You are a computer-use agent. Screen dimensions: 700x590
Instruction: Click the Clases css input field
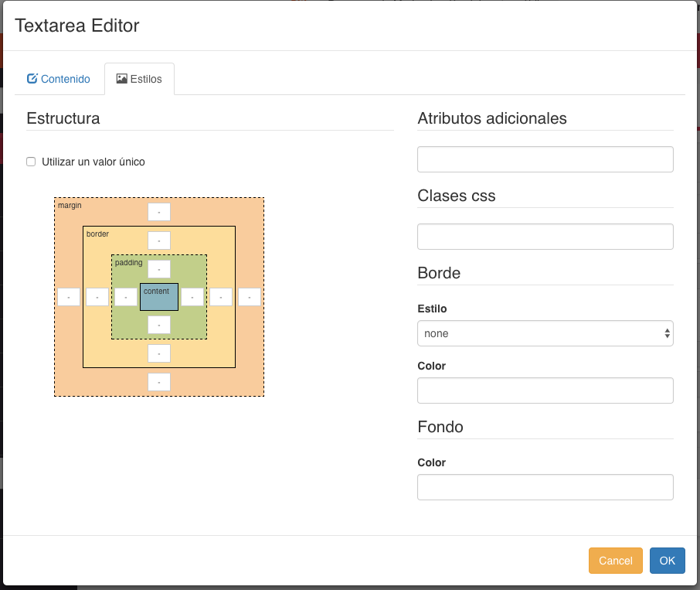tap(545, 237)
